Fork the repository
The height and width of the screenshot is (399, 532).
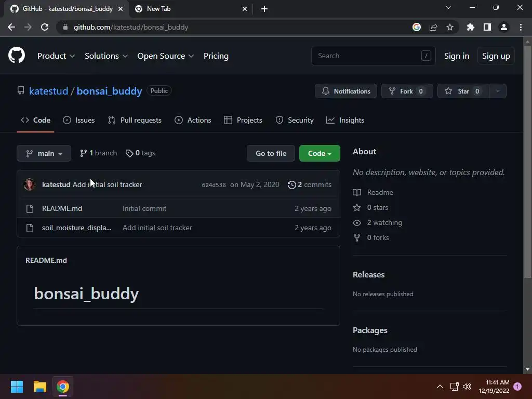pyautogui.click(x=407, y=91)
